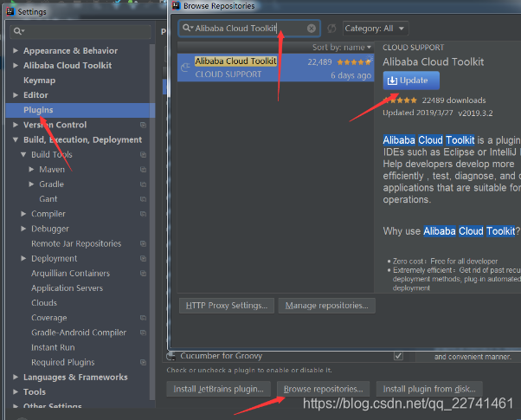
Task: Expand the Gradle node
Action: [x=31, y=184]
